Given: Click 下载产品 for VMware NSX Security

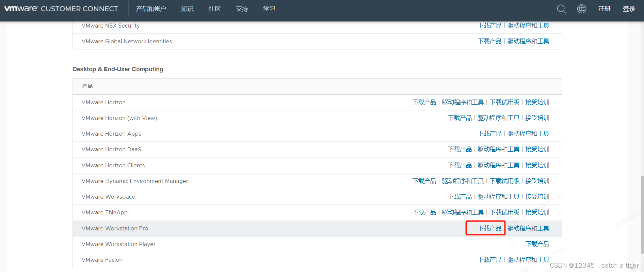Looking at the screenshot, I should click(490, 26).
